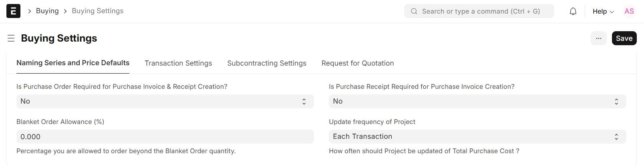This screenshot has height=166, width=644.
Task: Click the Blanket Order Allowance input field
Action: 165,137
